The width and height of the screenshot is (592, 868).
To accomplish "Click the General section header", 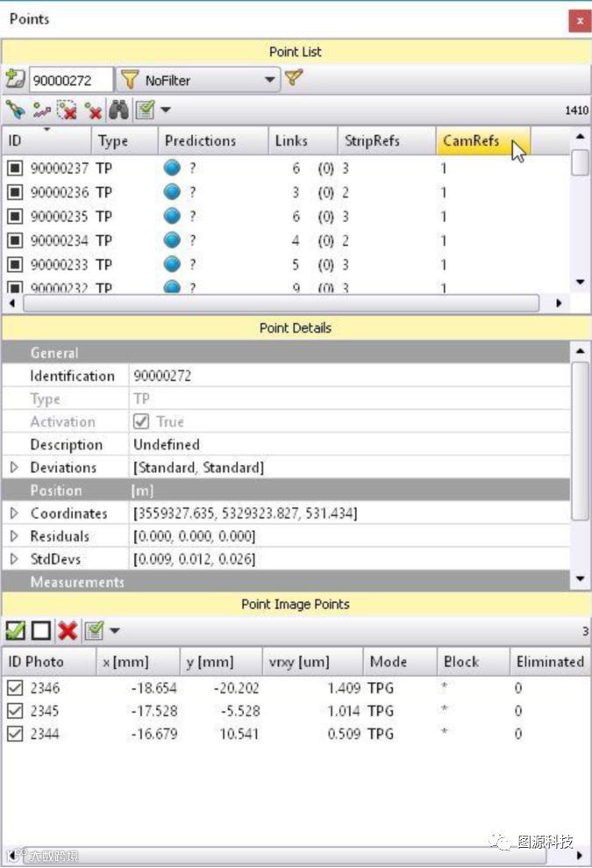I will [x=286, y=353].
